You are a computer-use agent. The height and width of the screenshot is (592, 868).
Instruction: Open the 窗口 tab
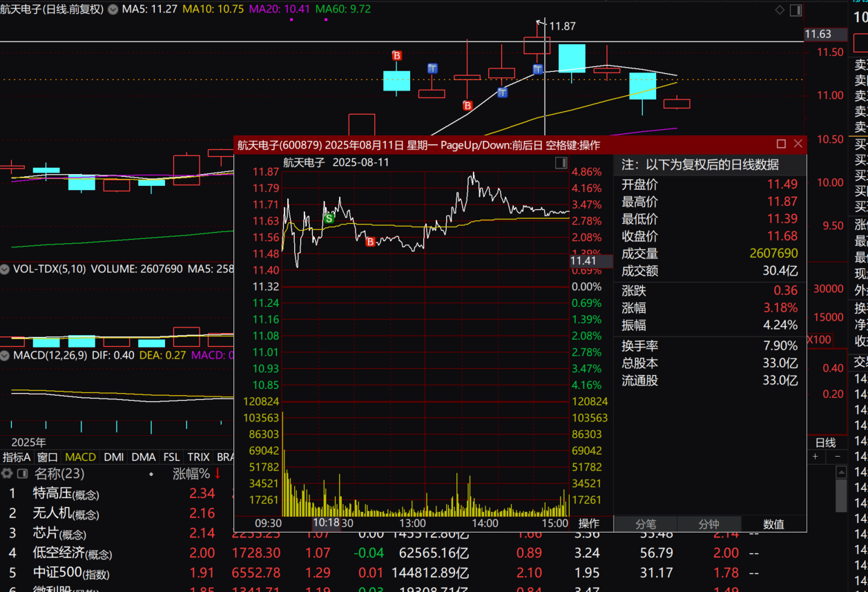pos(48,457)
